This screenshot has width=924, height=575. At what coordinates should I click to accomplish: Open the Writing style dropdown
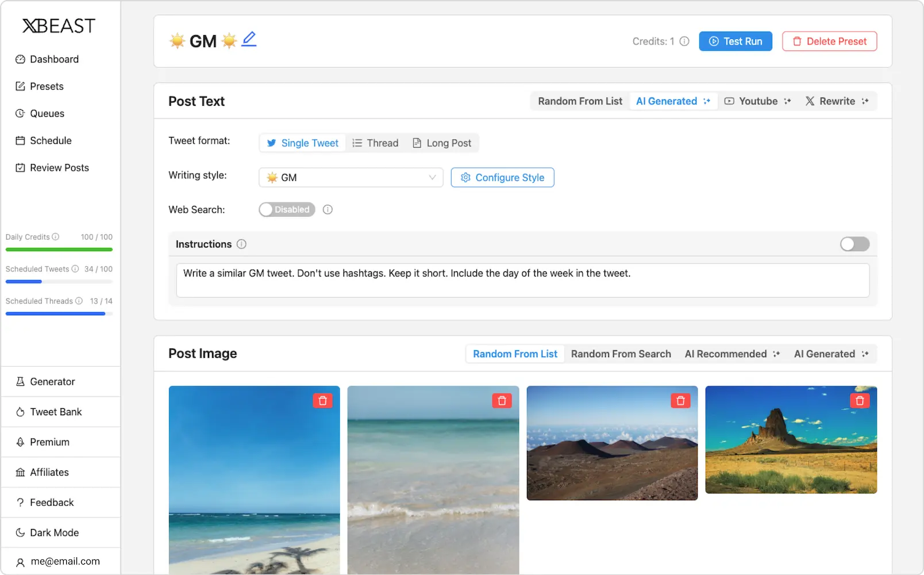351,177
